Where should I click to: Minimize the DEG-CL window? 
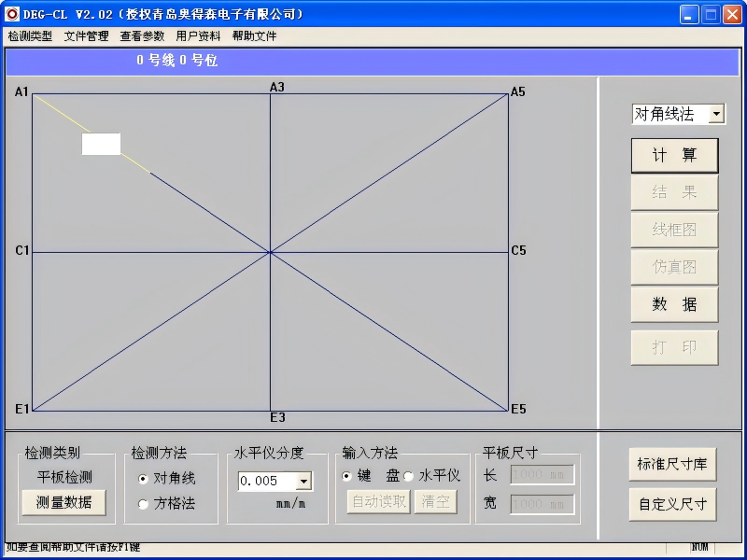click(689, 14)
